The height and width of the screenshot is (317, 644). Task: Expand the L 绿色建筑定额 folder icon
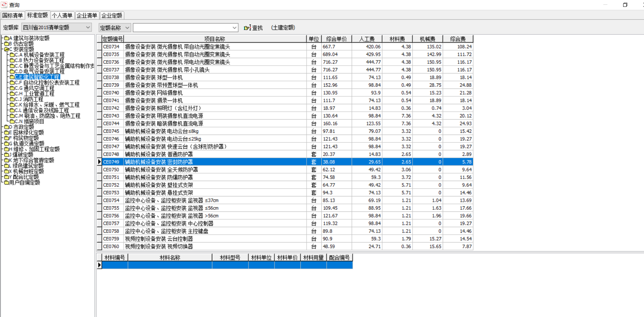(6, 166)
